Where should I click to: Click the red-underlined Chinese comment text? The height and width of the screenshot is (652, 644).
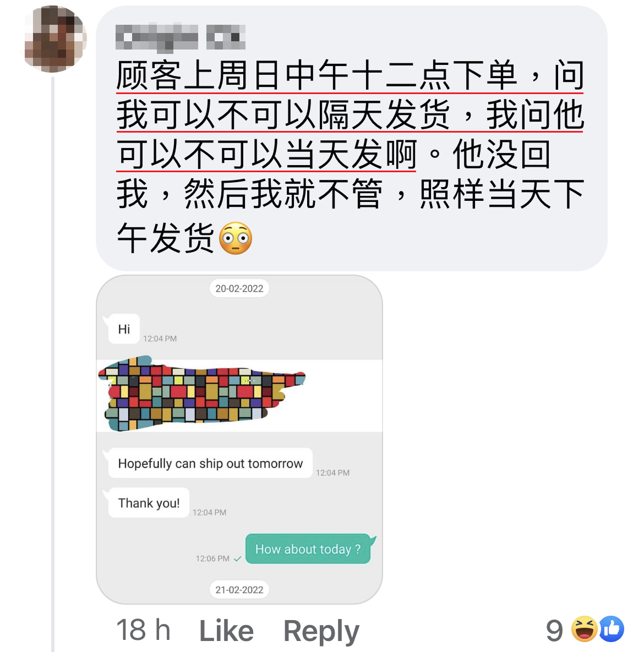350,115
